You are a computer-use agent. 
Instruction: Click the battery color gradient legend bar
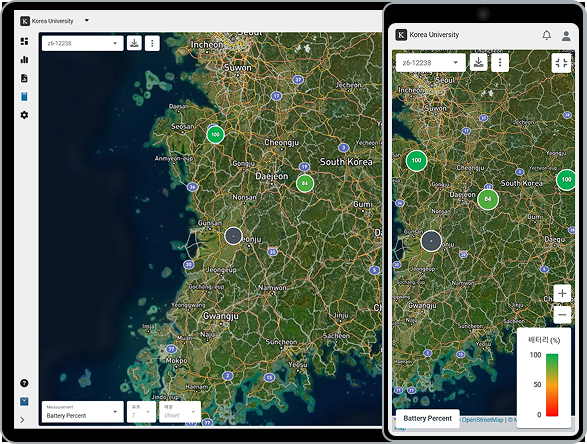(x=552, y=385)
